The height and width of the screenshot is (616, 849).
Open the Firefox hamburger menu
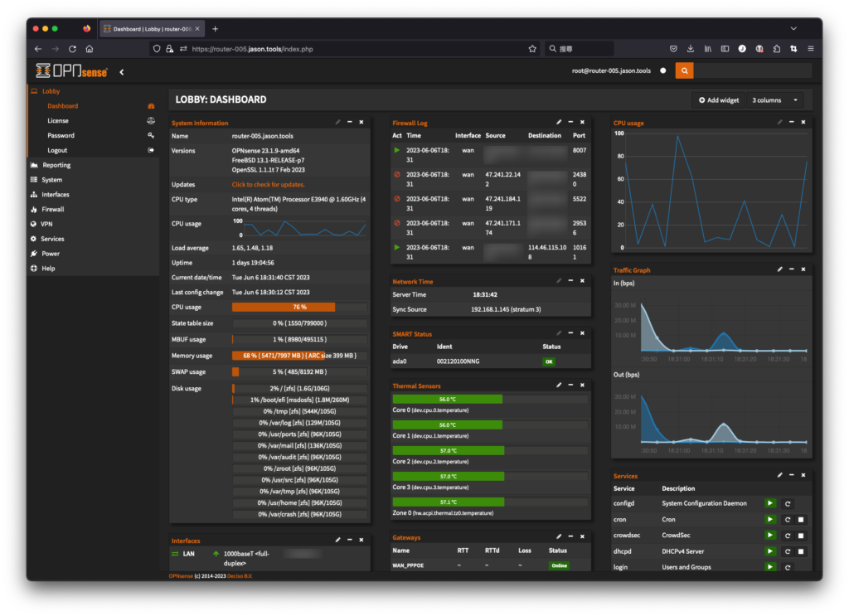pyautogui.click(x=811, y=49)
